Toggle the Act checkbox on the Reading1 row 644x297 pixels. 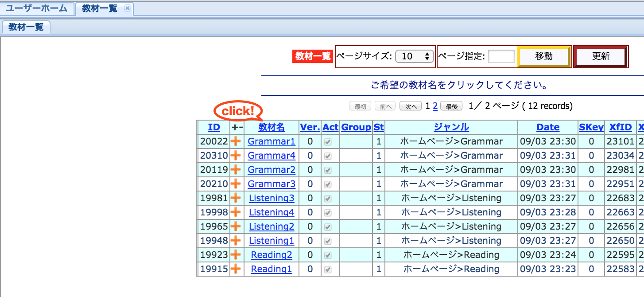click(330, 269)
